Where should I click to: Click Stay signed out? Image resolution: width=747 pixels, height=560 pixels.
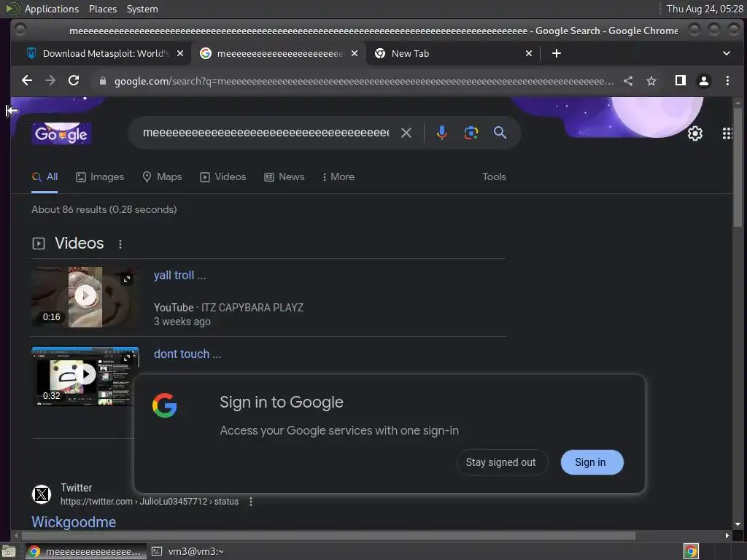500,462
